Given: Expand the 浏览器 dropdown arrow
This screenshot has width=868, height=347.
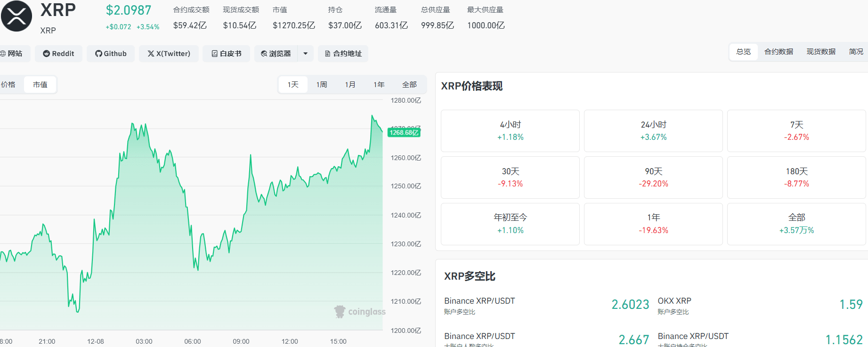Looking at the screenshot, I should [x=306, y=54].
